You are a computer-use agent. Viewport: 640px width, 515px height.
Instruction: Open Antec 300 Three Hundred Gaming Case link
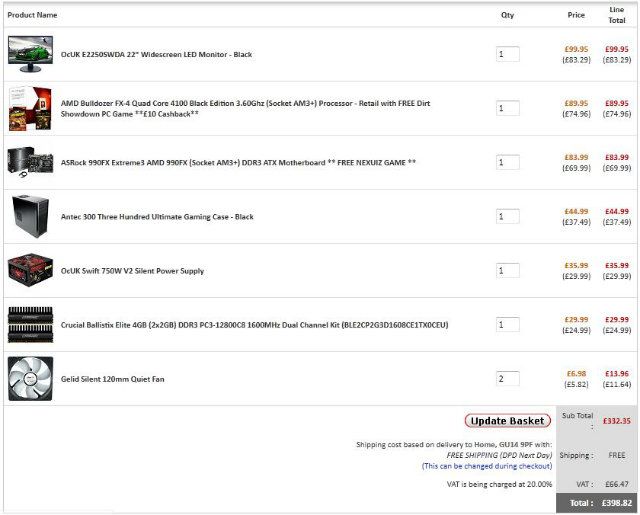[157, 217]
